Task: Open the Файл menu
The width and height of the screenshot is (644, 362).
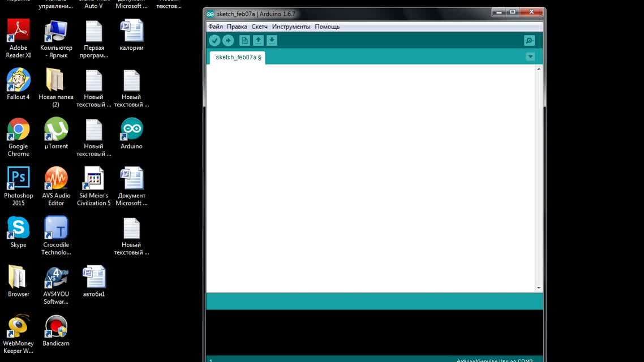Action: pos(215,27)
